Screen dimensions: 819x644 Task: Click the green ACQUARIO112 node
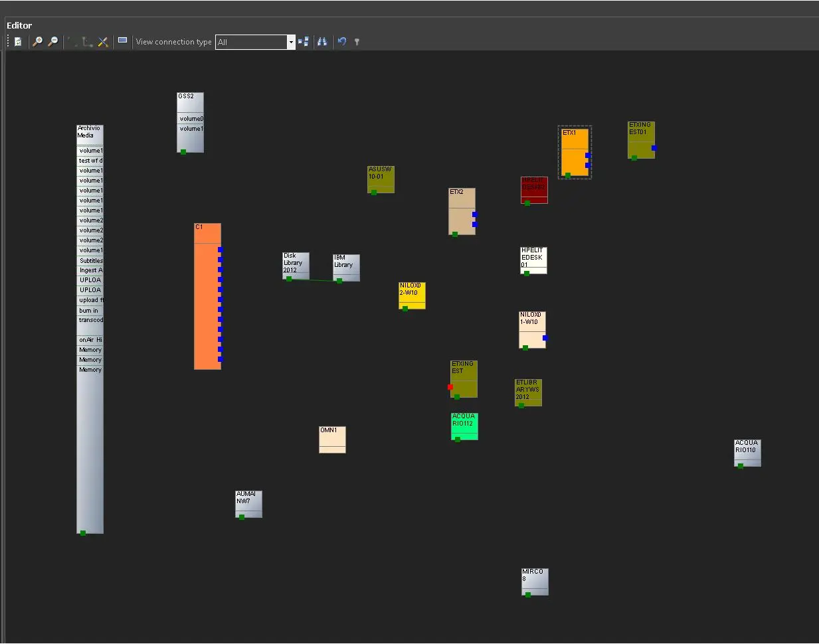tap(464, 426)
